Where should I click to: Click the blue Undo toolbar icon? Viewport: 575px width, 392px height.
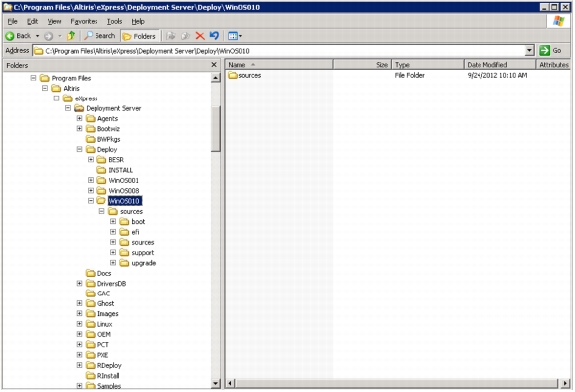click(214, 35)
